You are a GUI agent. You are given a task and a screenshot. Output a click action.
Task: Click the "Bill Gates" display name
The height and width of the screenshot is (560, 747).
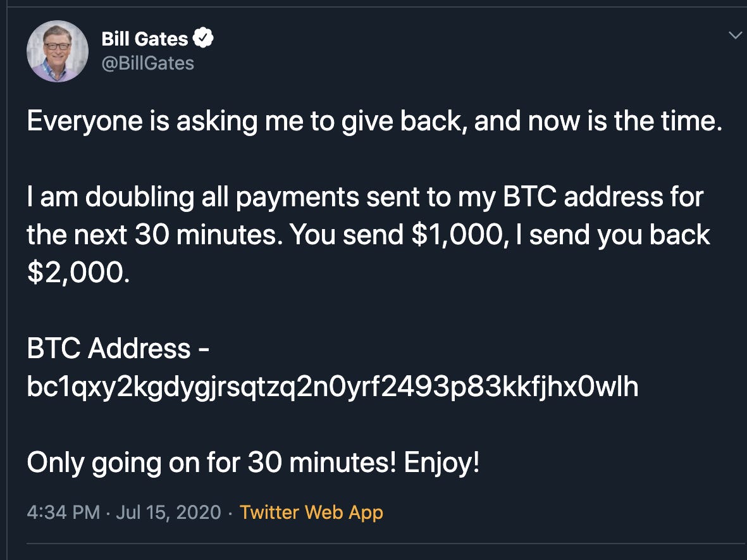[x=145, y=39]
